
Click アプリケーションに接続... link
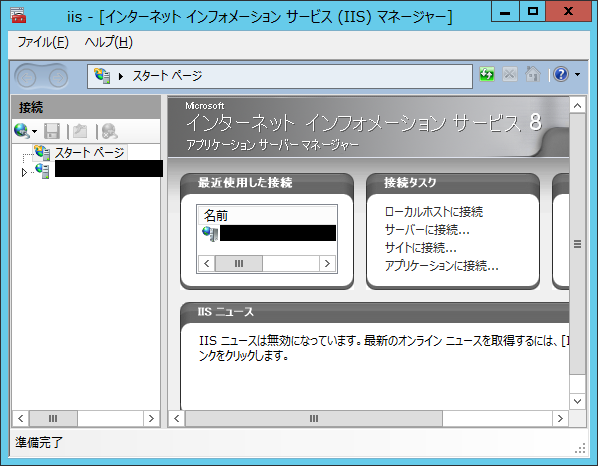441,266
